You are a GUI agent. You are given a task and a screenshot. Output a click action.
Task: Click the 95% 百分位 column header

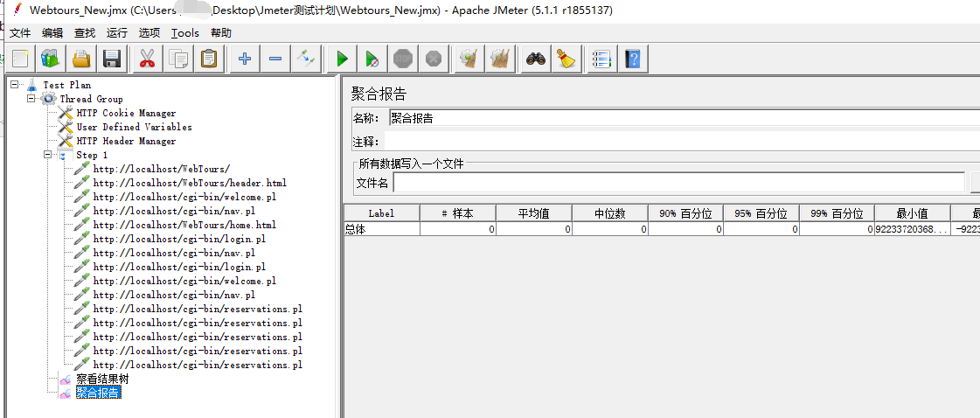tap(761, 213)
